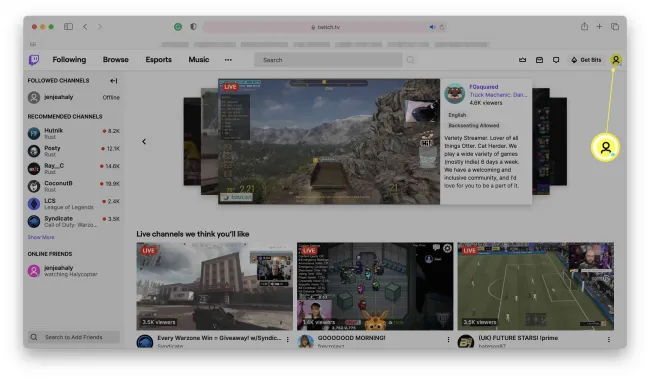650x379 pixels.
Task: Open recommended channel CoconutB
Action: pyautogui.click(x=73, y=186)
